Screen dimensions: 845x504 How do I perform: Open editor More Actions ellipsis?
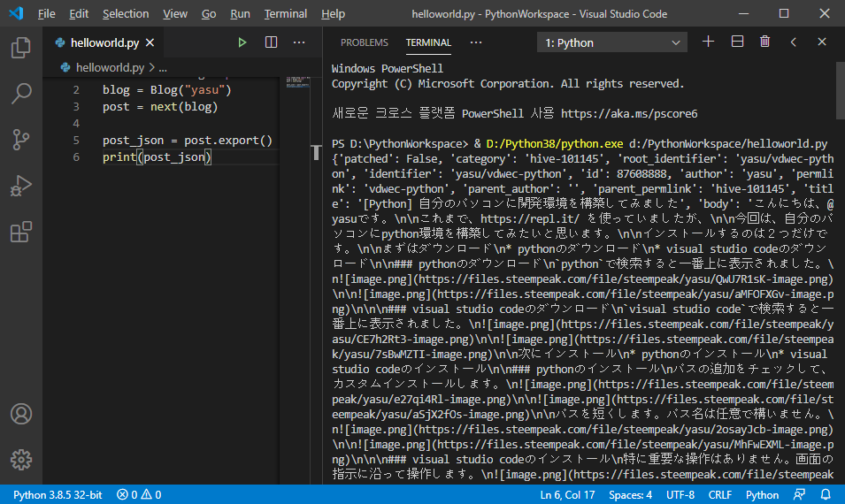(x=299, y=42)
